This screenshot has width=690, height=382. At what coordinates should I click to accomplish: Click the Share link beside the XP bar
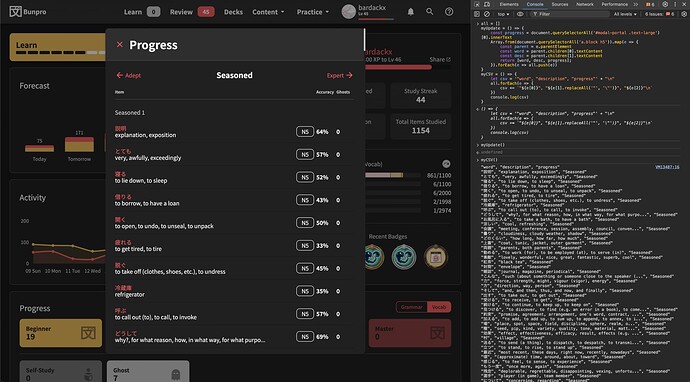click(x=440, y=59)
